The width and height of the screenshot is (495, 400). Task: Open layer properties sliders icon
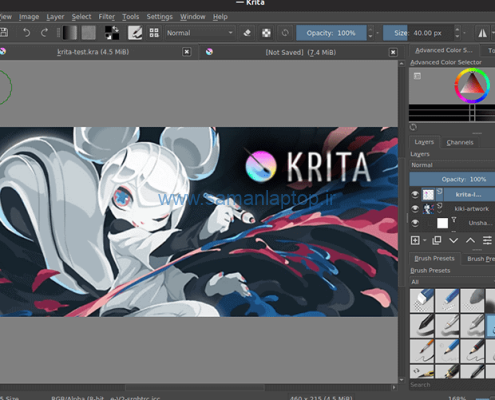[x=487, y=240]
